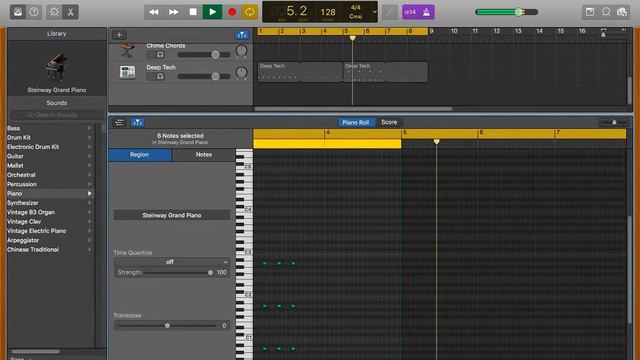Viewport: 640px width, 360px height.
Task: Fast forward the playhead
Action: tap(173, 12)
